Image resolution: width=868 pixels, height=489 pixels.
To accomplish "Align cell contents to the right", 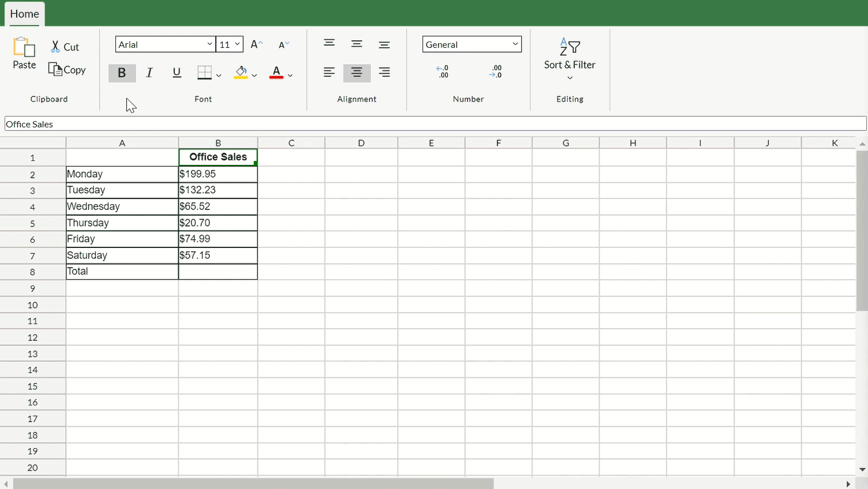I will click(384, 73).
